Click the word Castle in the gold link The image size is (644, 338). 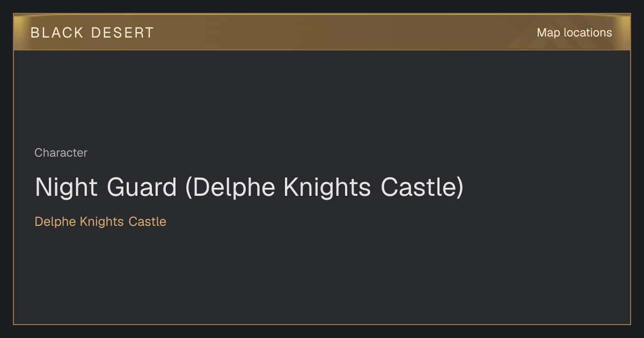coord(147,222)
